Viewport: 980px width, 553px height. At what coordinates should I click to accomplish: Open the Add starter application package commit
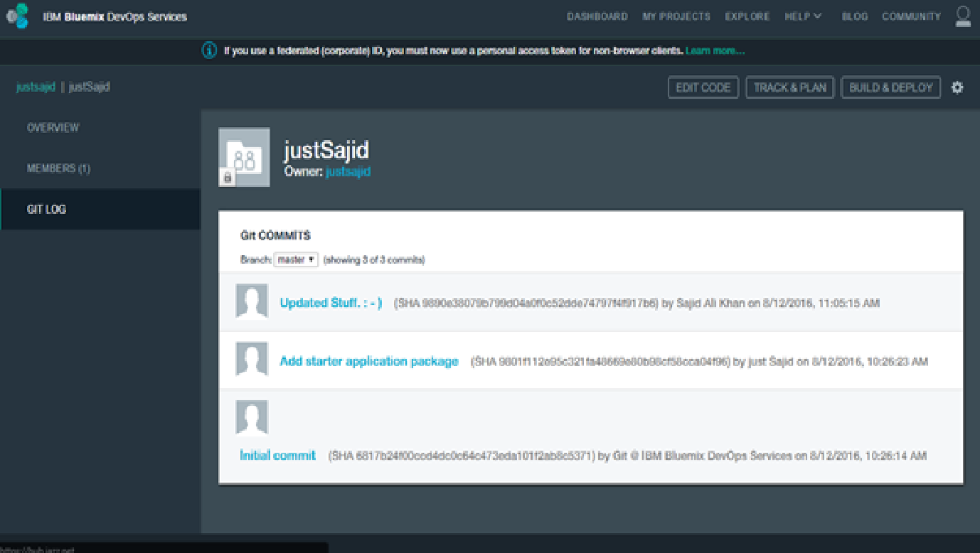[369, 362]
